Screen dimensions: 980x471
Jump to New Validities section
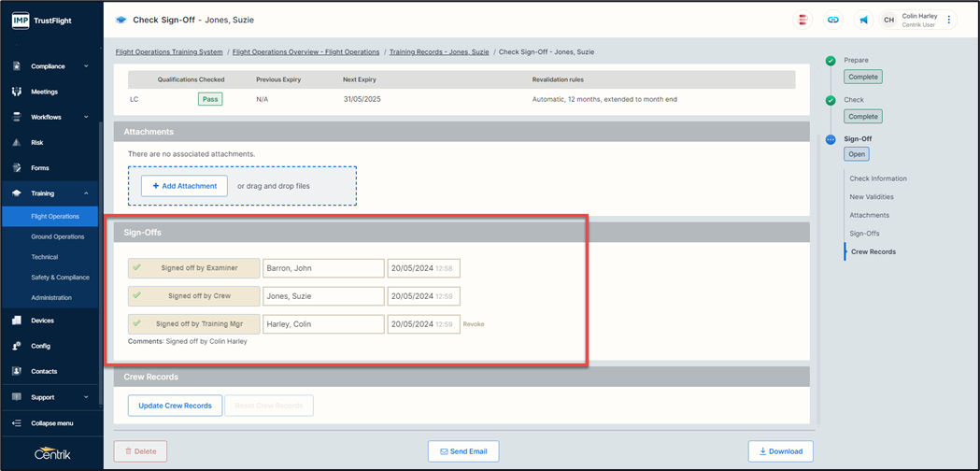pyautogui.click(x=871, y=197)
